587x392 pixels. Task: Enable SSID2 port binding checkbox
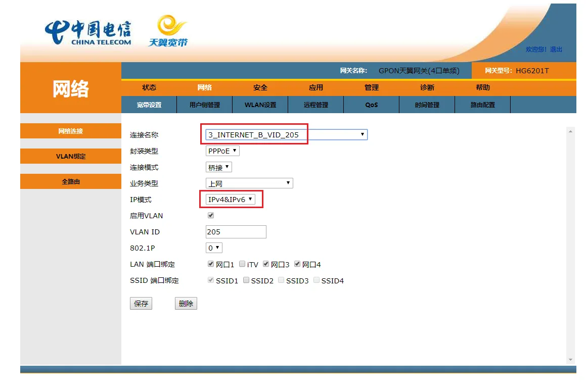pos(246,280)
